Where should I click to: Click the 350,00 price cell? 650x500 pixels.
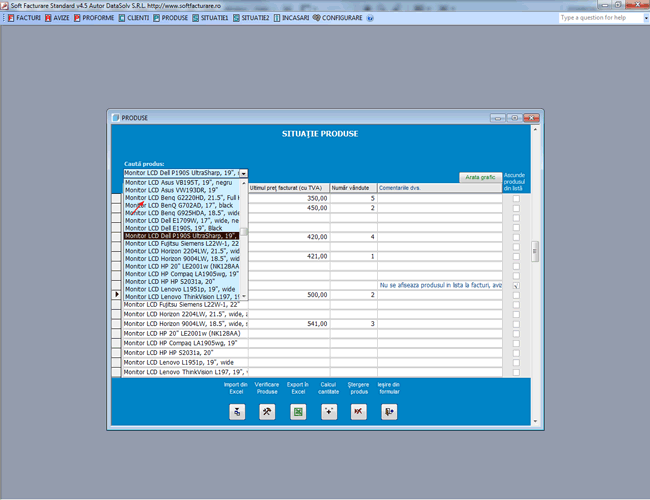click(x=289, y=199)
